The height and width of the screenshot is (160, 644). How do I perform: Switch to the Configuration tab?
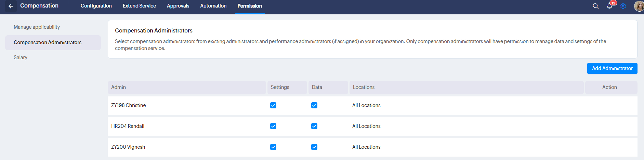click(96, 6)
